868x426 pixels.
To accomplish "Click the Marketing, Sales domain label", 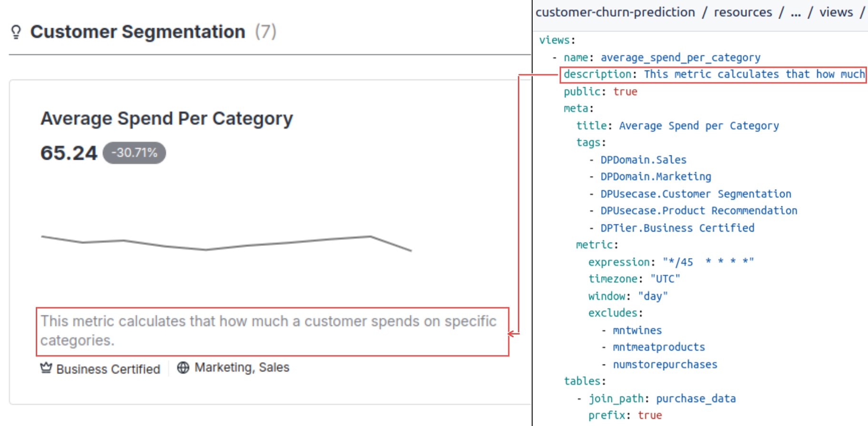I will (242, 367).
